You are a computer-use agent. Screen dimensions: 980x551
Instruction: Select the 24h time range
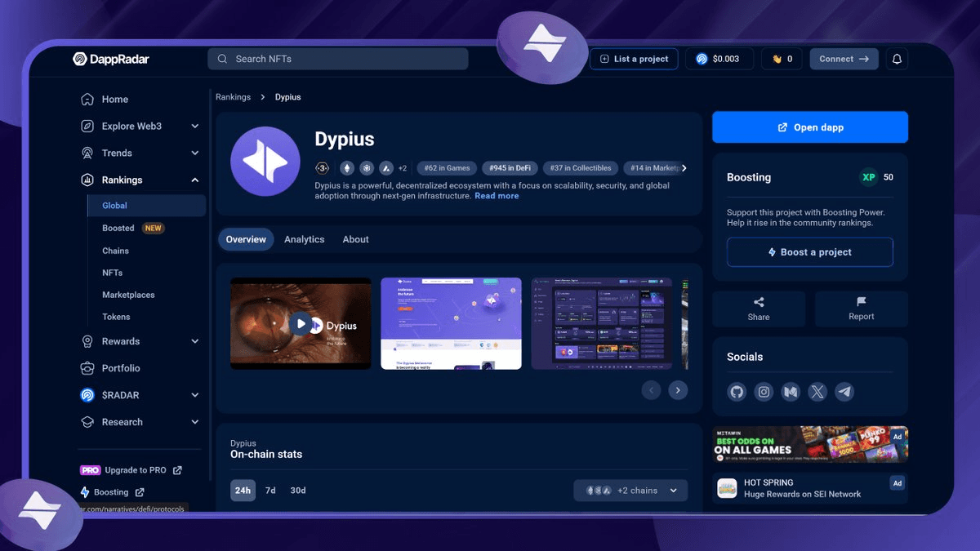(243, 491)
